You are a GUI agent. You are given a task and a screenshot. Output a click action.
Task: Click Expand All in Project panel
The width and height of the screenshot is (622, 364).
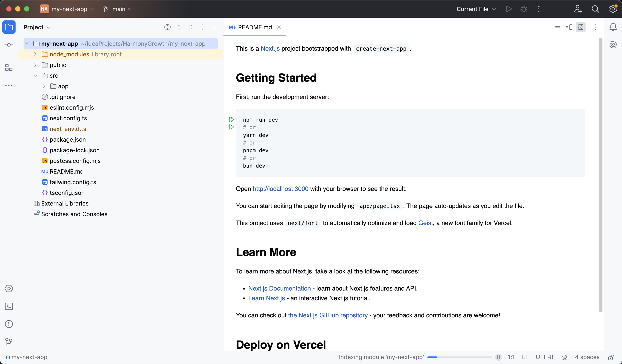(179, 27)
